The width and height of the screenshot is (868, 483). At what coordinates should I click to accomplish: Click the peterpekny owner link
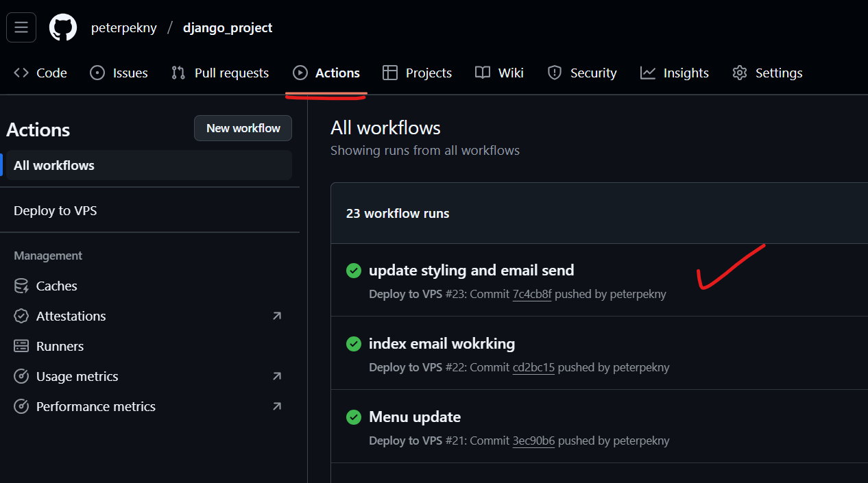[124, 28]
